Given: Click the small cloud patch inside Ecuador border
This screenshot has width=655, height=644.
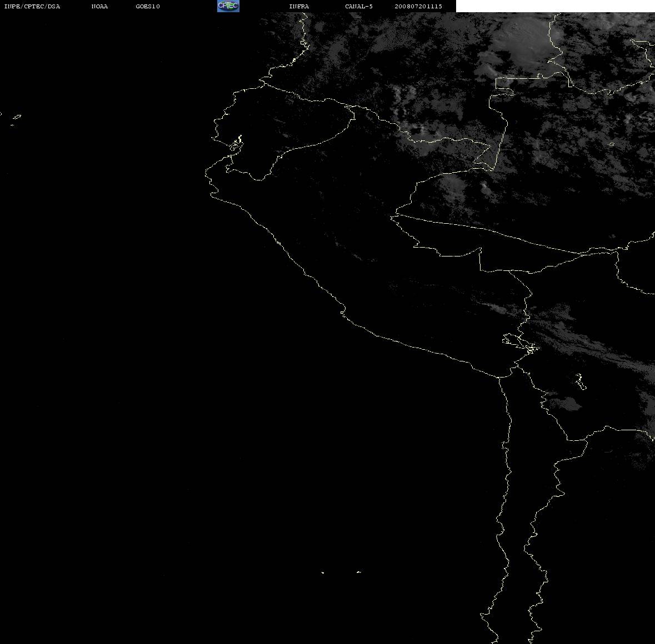Looking at the screenshot, I should 286,135.
